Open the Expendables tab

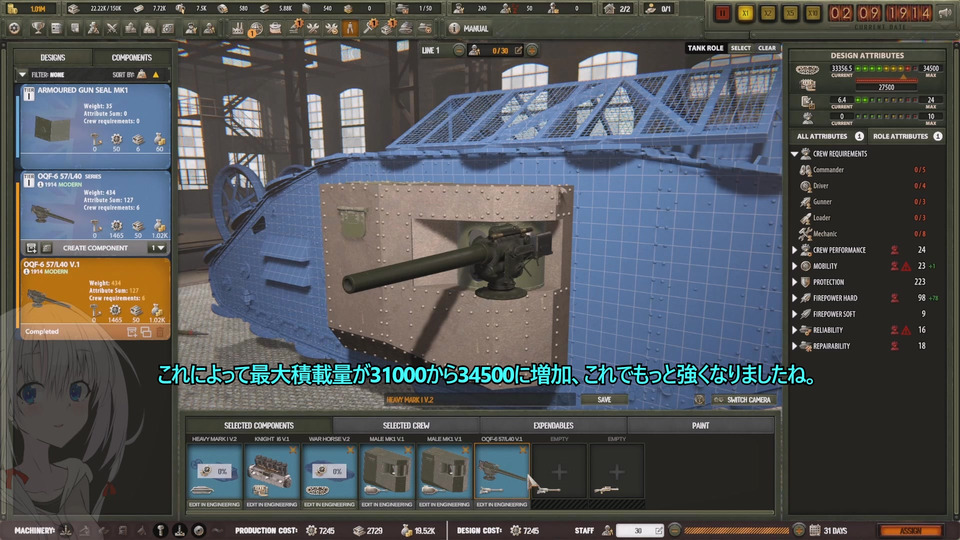553,425
